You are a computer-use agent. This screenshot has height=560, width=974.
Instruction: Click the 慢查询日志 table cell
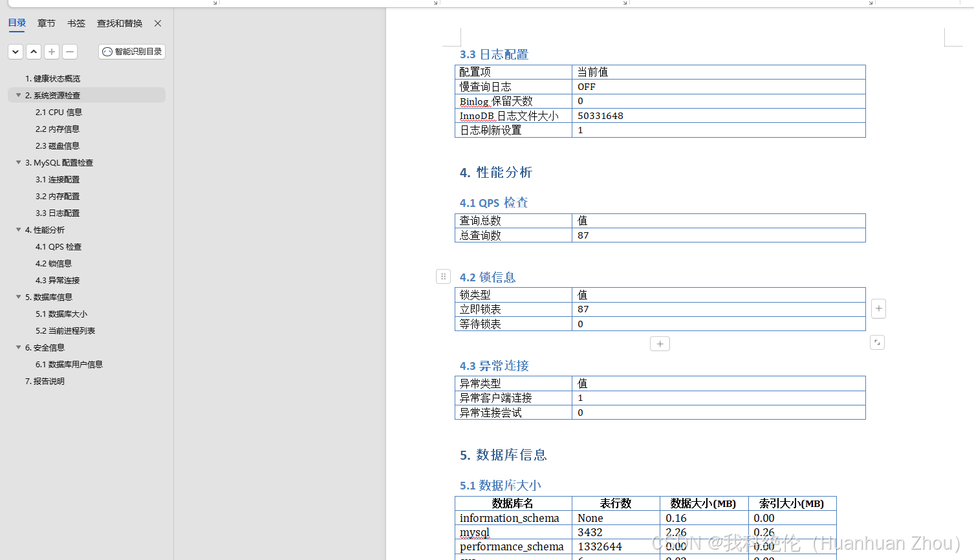click(514, 87)
